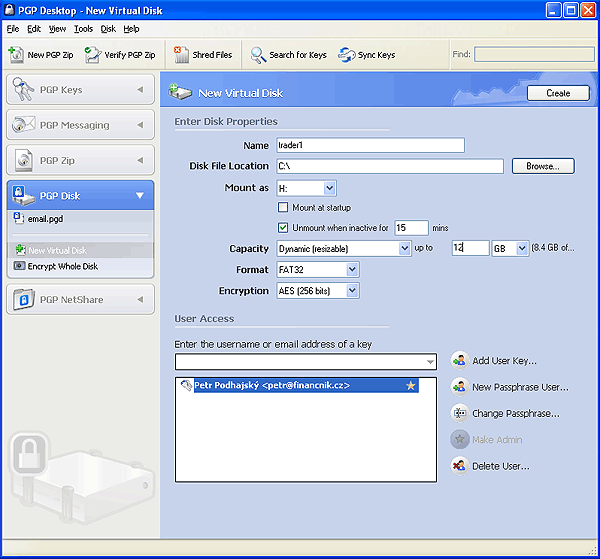This screenshot has width=600, height=559.
Task: Click the disk Name text field
Action: point(369,146)
